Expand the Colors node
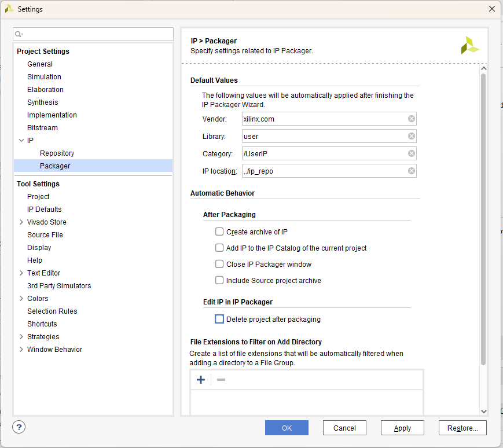This screenshot has height=448, width=503. [x=21, y=298]
